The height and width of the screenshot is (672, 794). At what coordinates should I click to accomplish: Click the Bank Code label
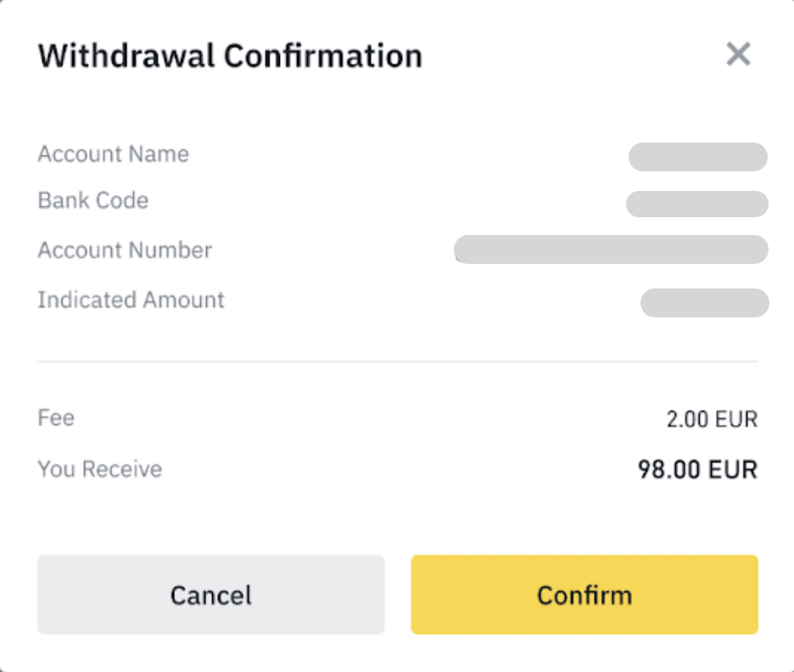[92, 201]
